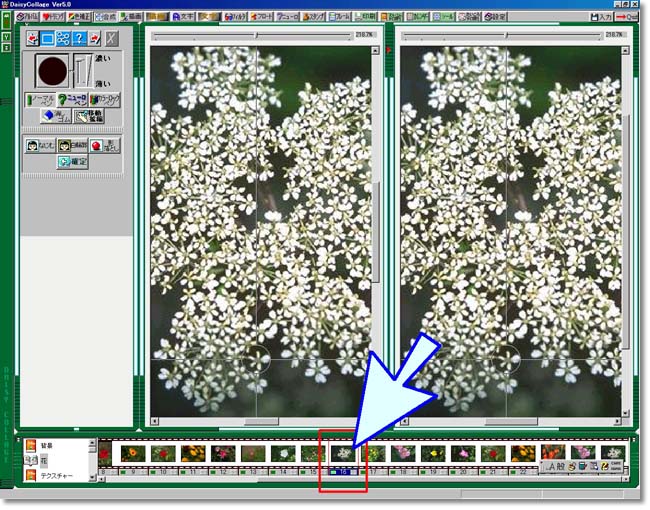This screenshot has height=510, width=650.
Task: Click the filmstrip scroll-right arrow
Action: 625,480
